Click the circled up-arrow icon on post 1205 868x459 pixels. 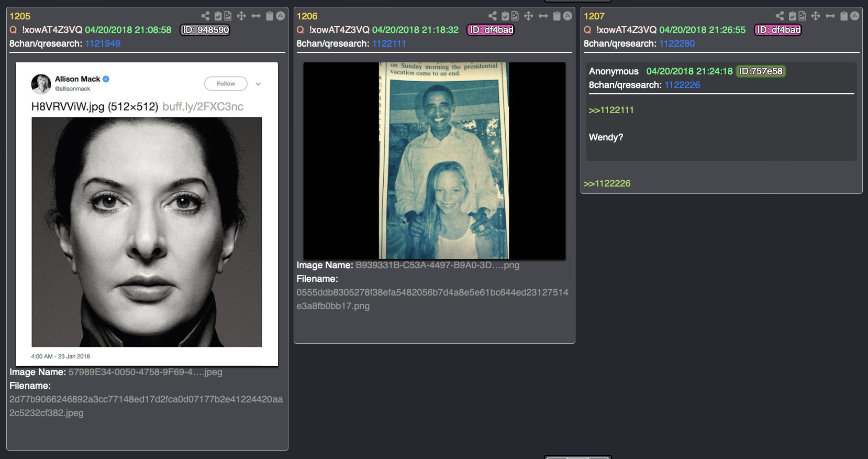click(281, 16)
